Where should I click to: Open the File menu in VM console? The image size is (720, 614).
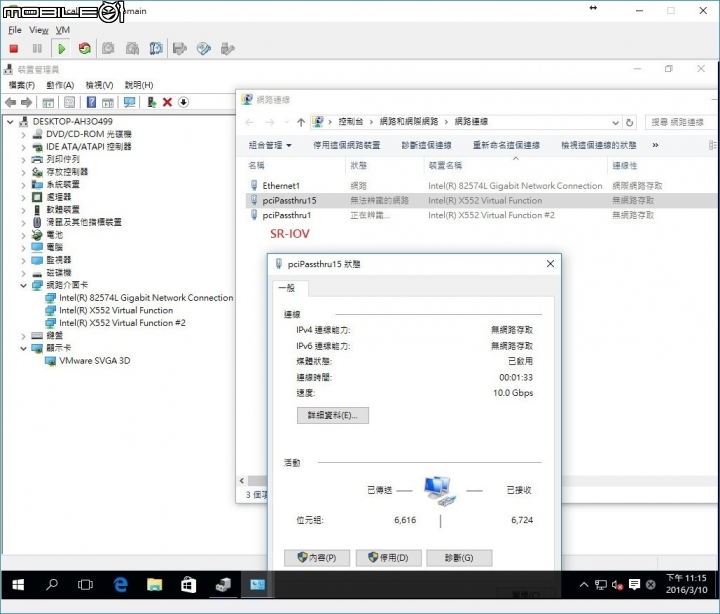point(15,30)
